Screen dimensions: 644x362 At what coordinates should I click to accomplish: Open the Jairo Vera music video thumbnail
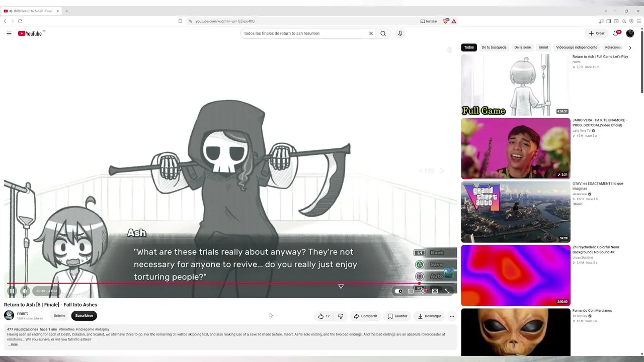(x=516, y=148)
